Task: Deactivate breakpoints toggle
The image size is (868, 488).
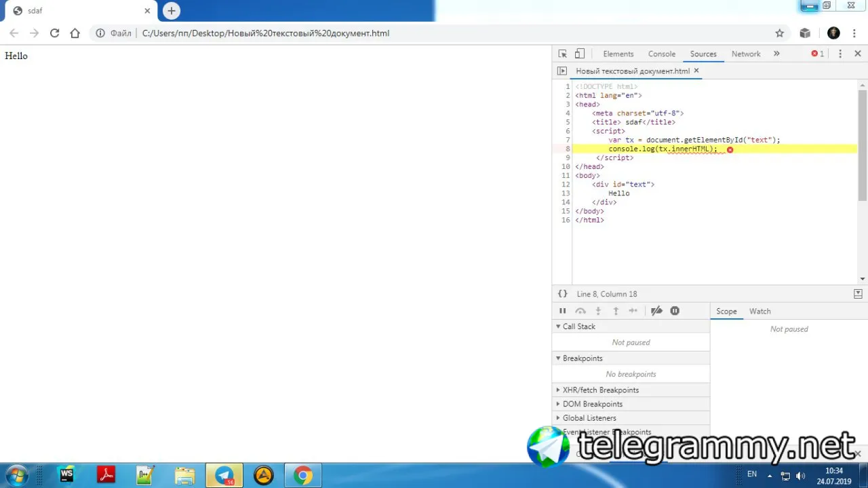Action: click(x=656, y=311)
